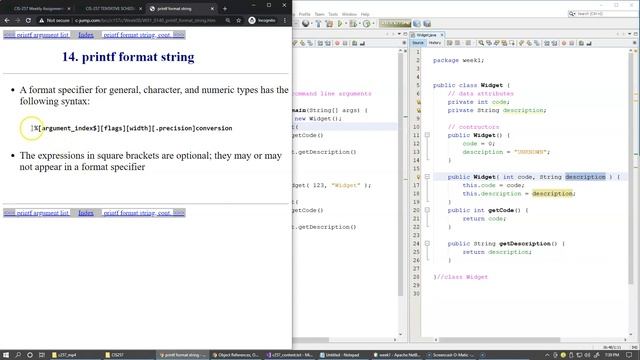Click the globe browser icon in NetBeans toolbar

click(x=305, y=24)
